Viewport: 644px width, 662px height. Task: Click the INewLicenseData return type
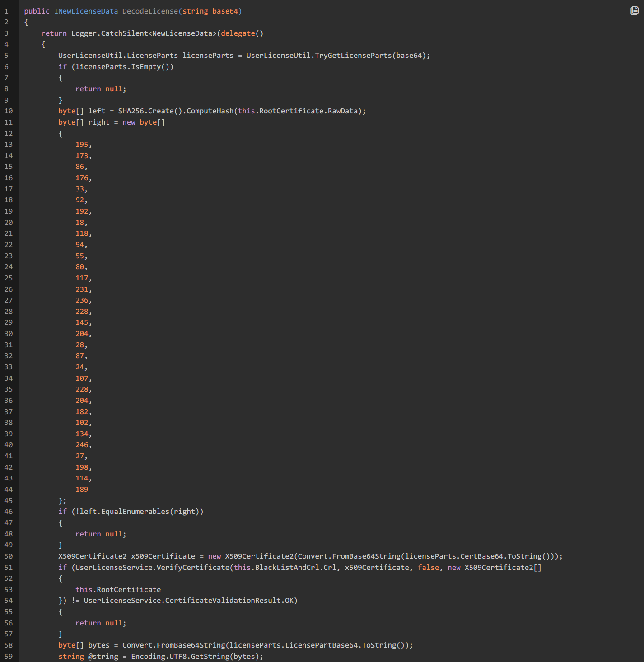[x=86, y=11]
